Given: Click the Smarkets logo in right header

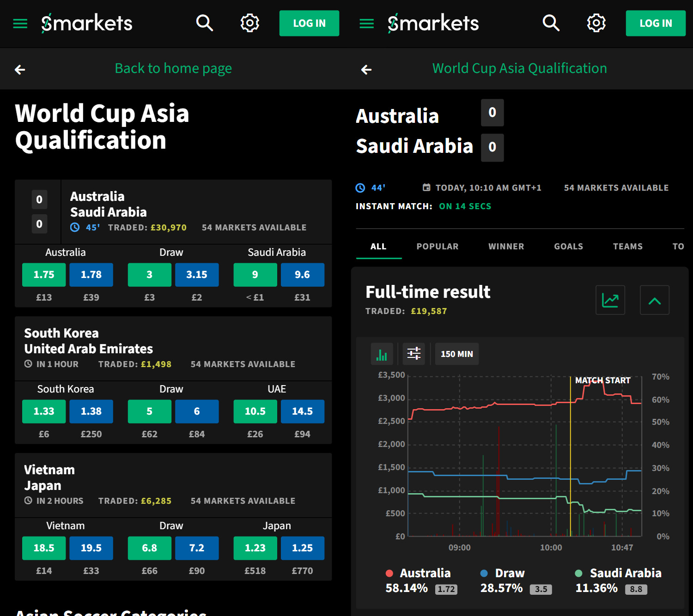Looking at the screenshot, I should point(433,23).
